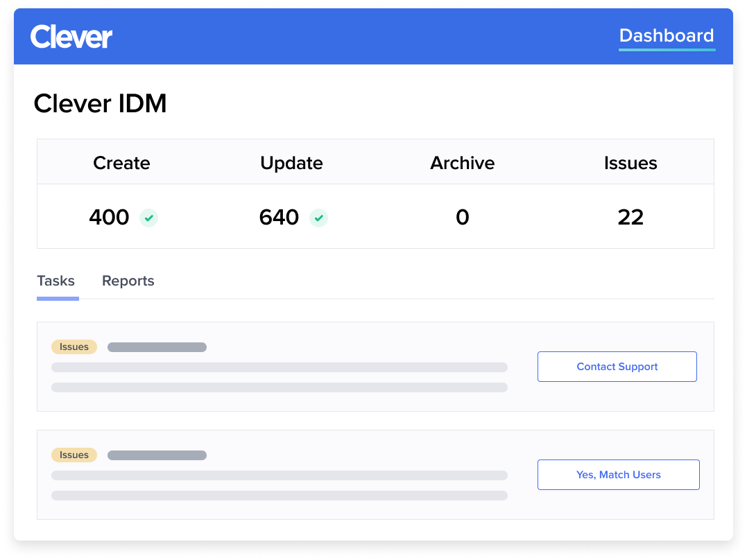Viewport: 747px width, 560px height.
Task: Click the green checkmark next to 640
Action: [x=319, y=218]
